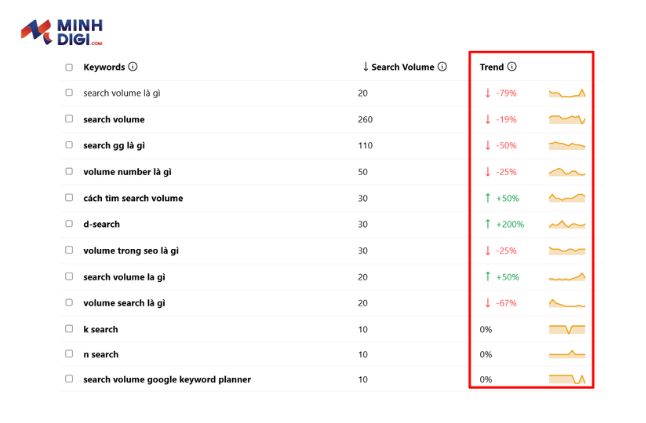
Task: Open the Minh Digi logo
Action: click(62, 32)
